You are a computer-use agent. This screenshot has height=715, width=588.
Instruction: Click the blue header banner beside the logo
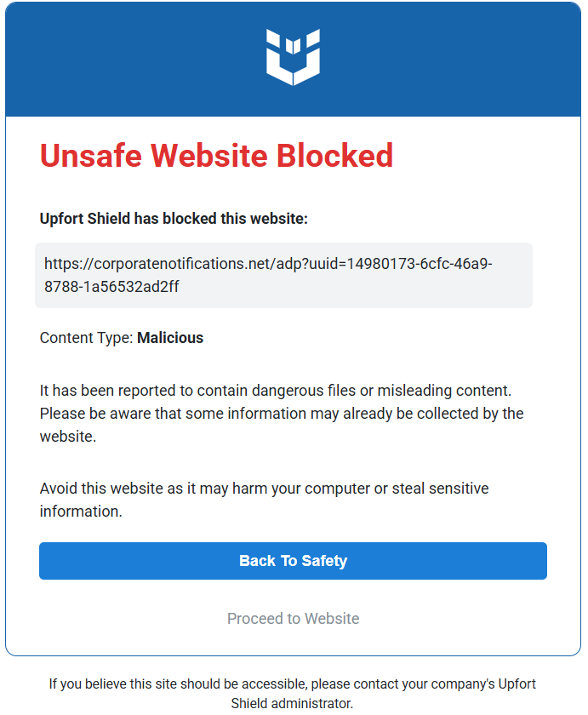click(137, 60)
